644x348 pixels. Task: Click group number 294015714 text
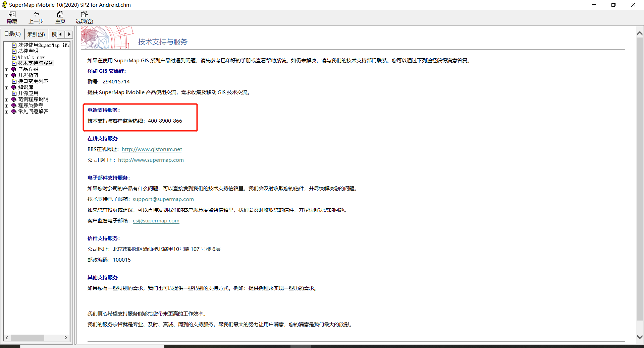click(x=116, y=81)
